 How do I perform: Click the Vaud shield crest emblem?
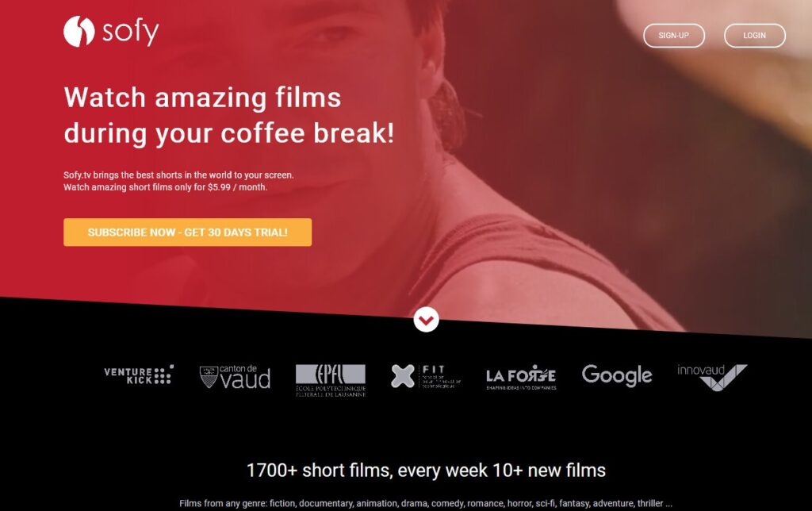coord(209,377)
